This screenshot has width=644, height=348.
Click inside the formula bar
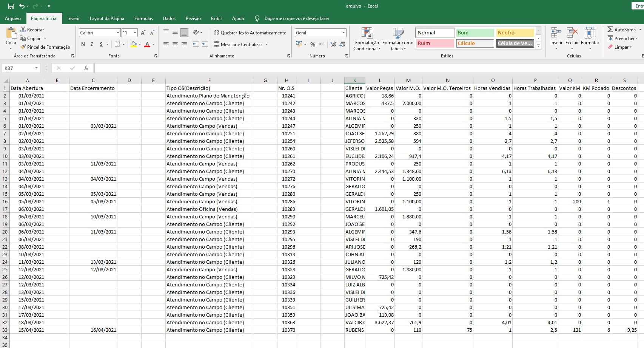tap(368, 68)
